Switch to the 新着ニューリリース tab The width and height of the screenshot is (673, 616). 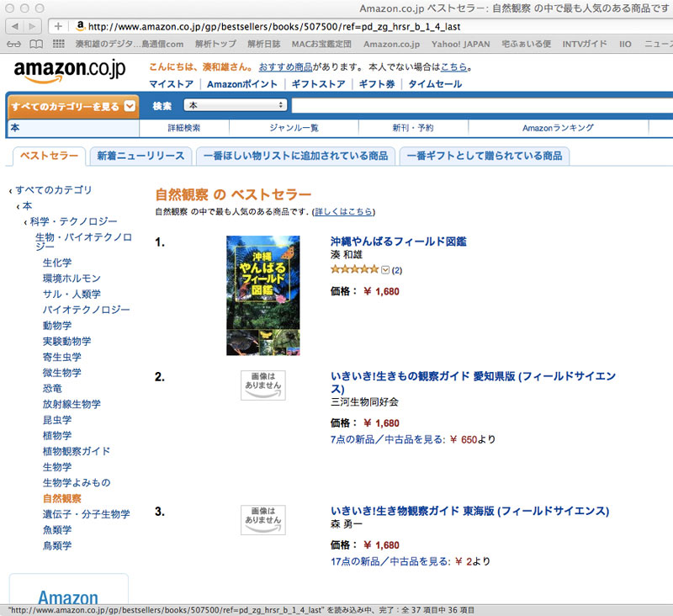click(x=140, y=156)
